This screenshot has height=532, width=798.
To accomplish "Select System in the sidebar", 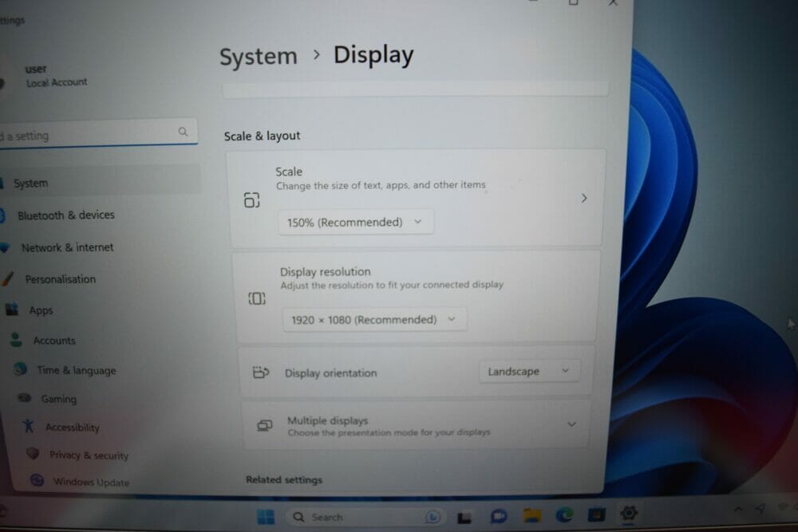I will click(99, 182).
